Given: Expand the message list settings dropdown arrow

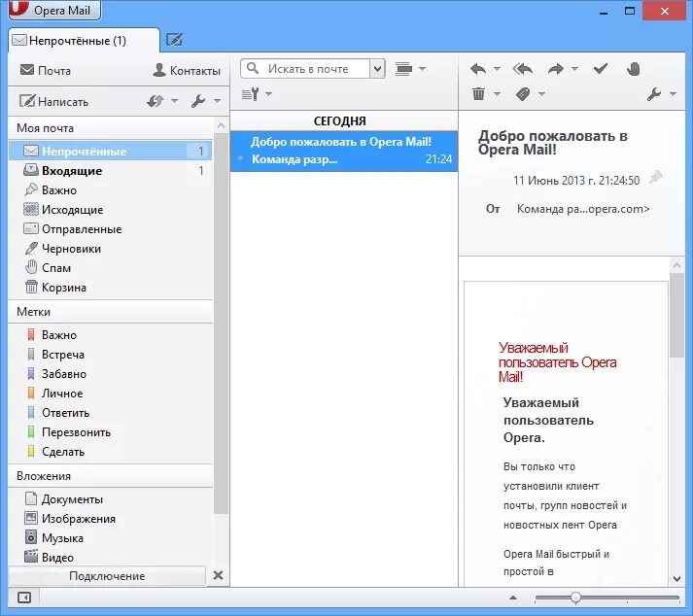Looking at the screenshot, I should coord(268,93).
